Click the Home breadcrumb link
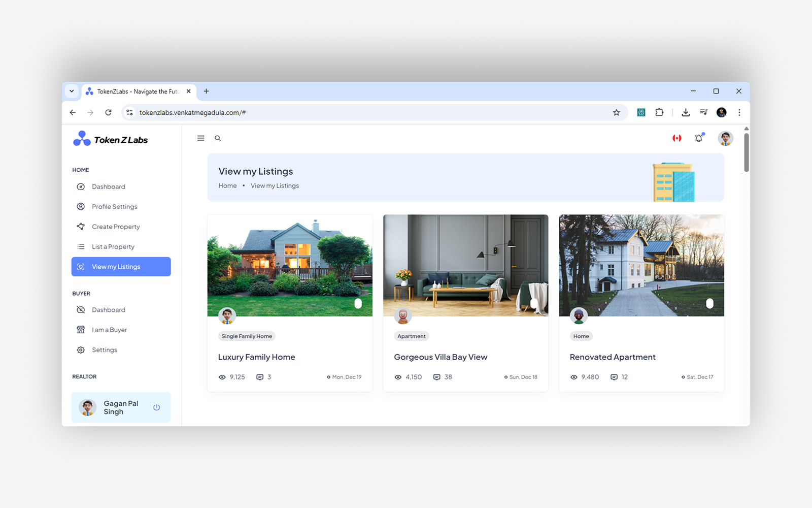Viewport: 812px width, 508px height. 227,186
